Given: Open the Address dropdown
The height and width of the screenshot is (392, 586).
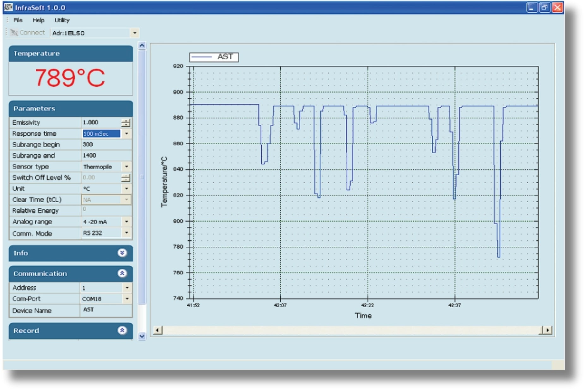Looking at the screenshot, I should (127, 288).
